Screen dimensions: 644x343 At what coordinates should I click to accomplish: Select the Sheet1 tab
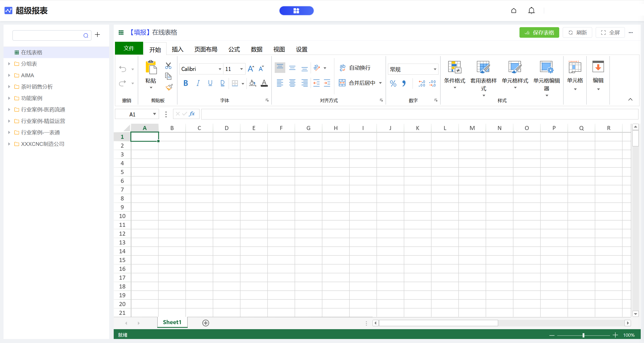click(172, 322)
